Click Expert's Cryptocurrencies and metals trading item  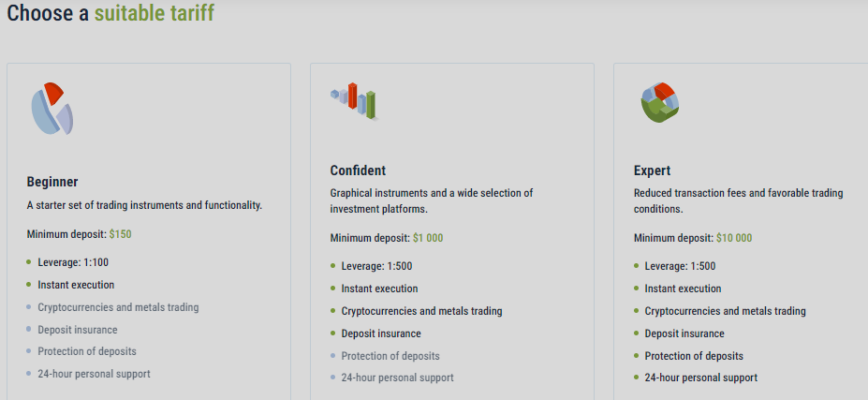pos(725,311)
